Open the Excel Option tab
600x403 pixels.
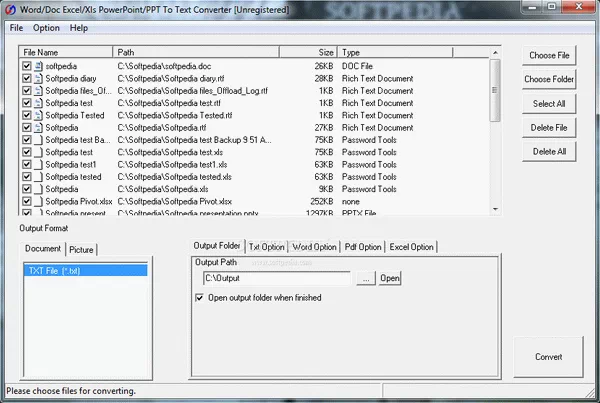pyautogui.click(x=411, y=247)
